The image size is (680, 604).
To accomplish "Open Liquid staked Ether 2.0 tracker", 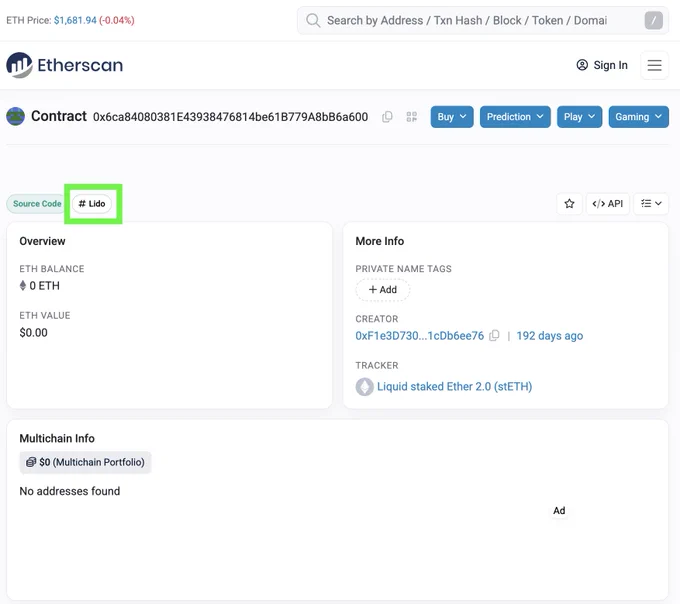I will click(454, 386).
